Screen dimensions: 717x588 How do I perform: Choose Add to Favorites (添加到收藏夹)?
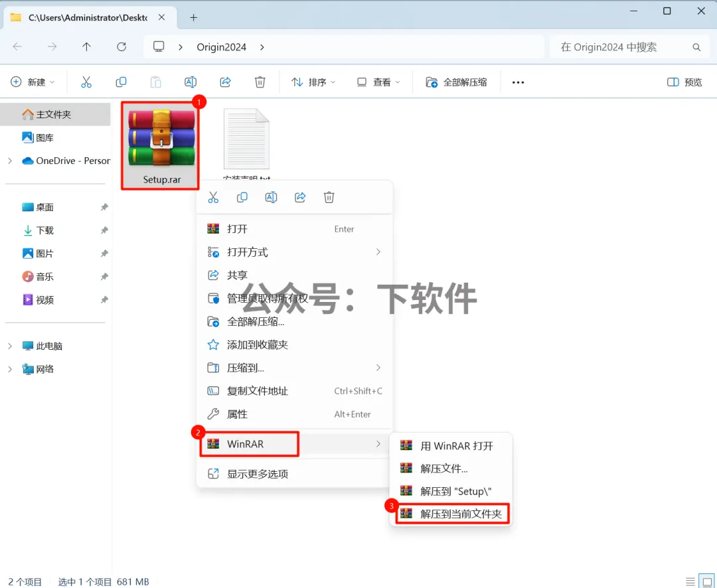click(x=295, y=344)
